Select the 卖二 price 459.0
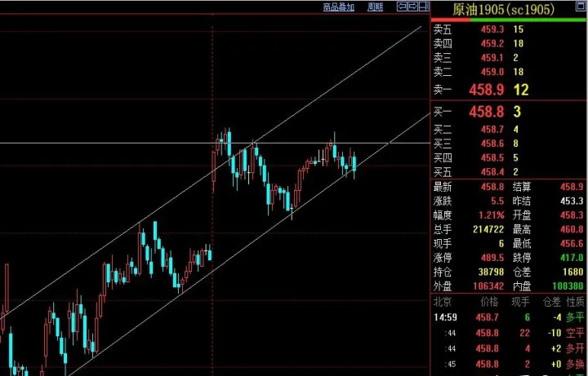588x376 pixels. [x=492, y=72]
